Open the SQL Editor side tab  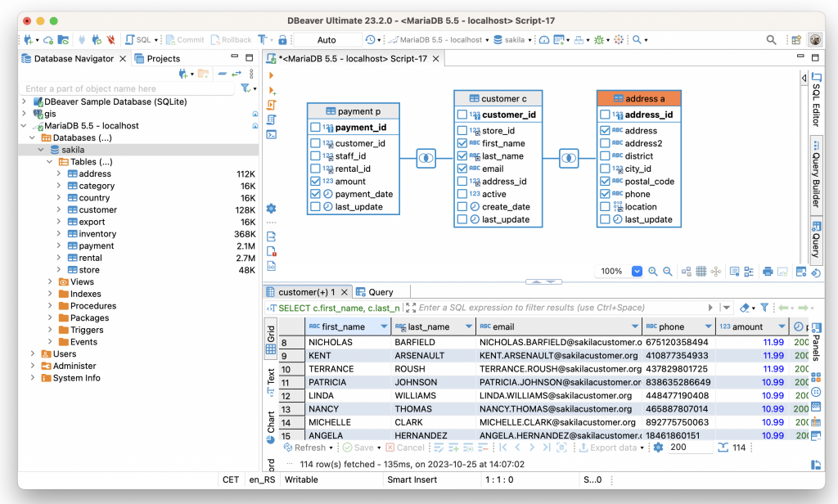(x=816, y=100)
